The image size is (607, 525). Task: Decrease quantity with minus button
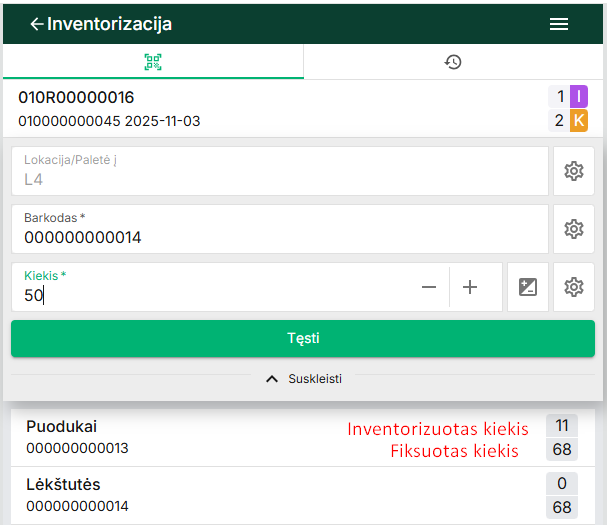click(x=429, y=287)
